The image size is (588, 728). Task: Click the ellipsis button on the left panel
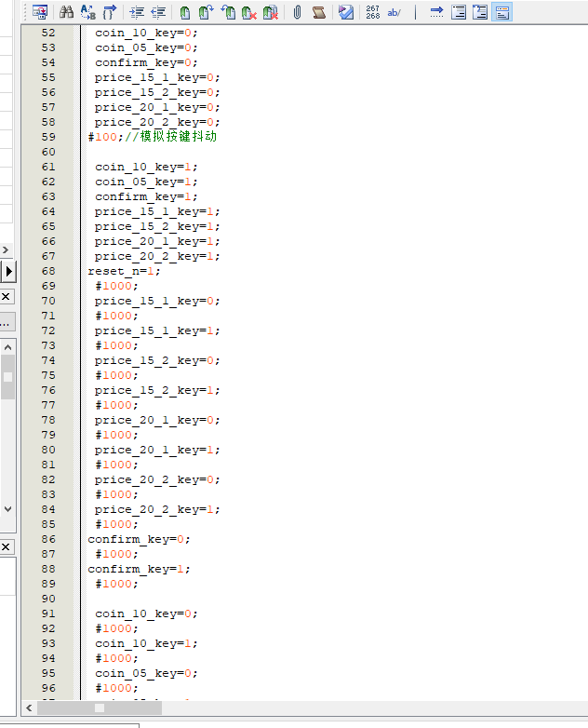click(7, 322)
